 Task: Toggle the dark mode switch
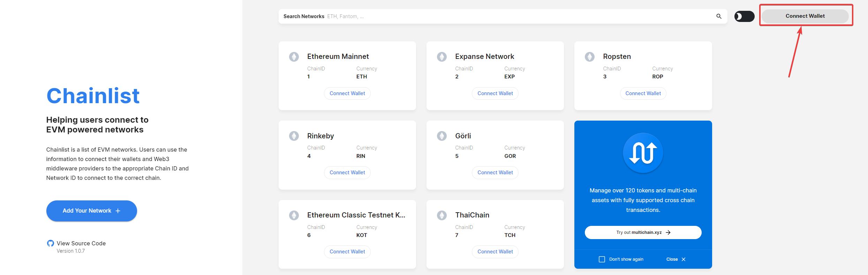click(x=744, y=16)
